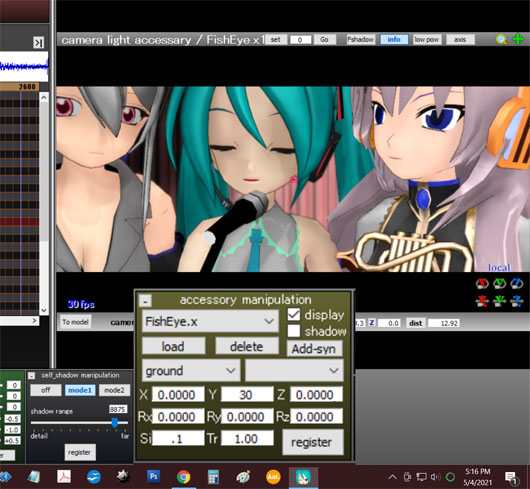
Task: Click the audio waveform strip
Action: [24, 66]
